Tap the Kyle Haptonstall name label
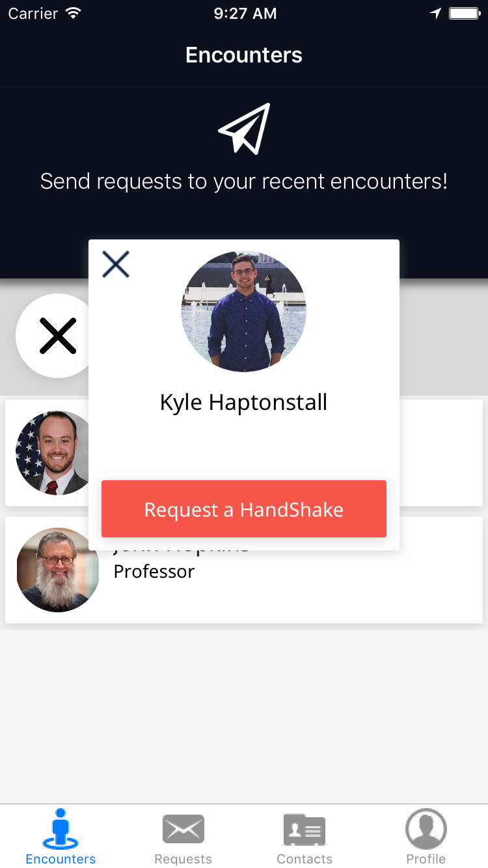This screenshot has width=488, height=868. coord(244,402)
